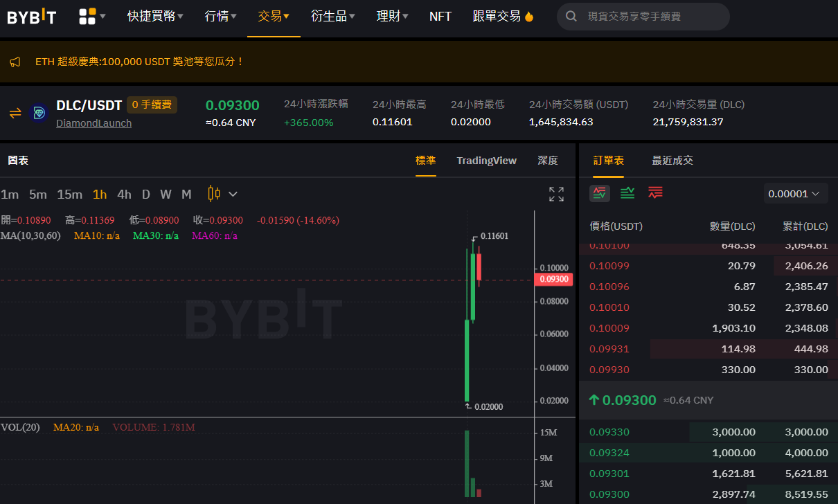The image size is (838, 504).
Task: Click sell order price 0.09931
Action: pyautogui.click(x=609, y=349)
